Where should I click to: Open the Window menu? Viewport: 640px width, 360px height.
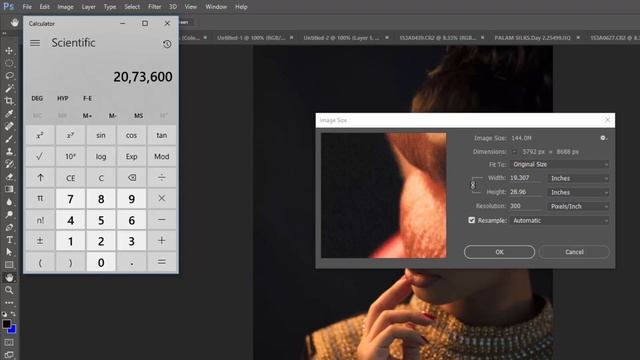216,7
